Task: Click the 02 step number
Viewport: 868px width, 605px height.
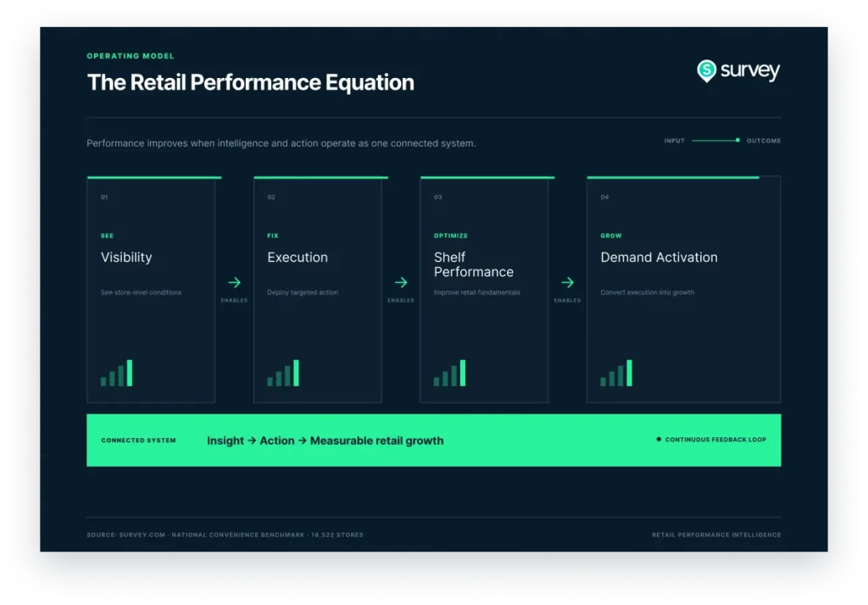Action: [x=271, y=197]
